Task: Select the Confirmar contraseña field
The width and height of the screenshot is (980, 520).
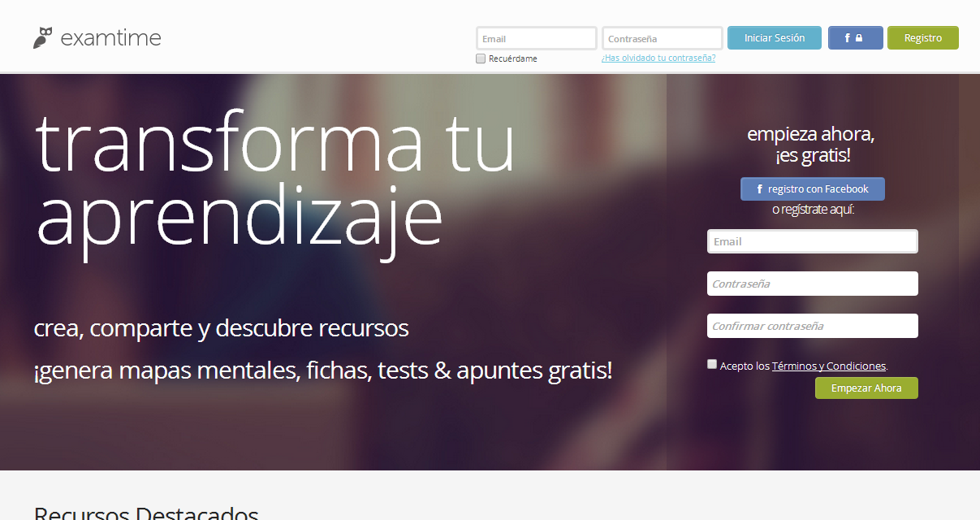Action: pos(812,326)
